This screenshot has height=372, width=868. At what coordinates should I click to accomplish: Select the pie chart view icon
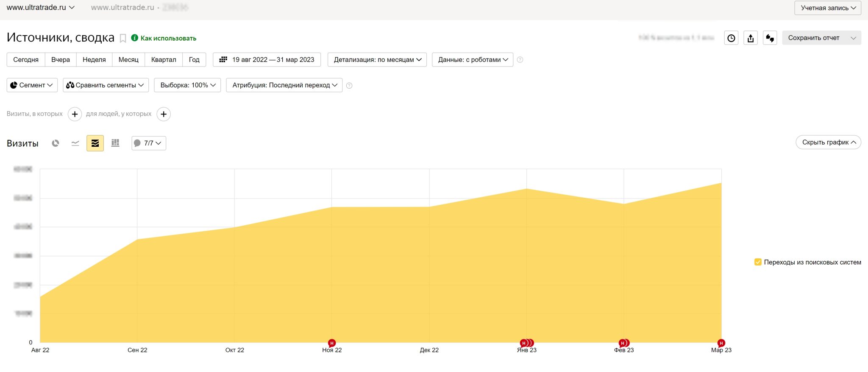[56, 143]
